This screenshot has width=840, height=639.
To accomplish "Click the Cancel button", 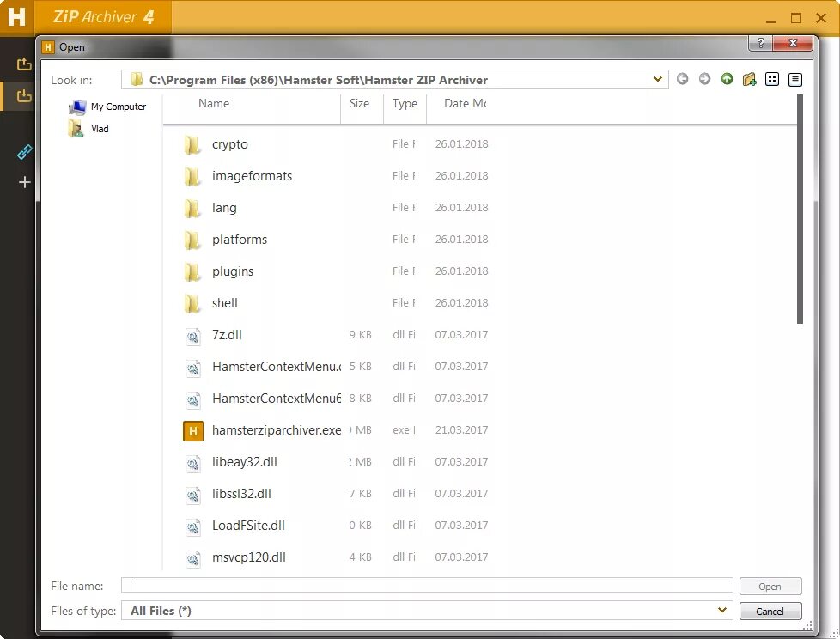I will [770, 612].
